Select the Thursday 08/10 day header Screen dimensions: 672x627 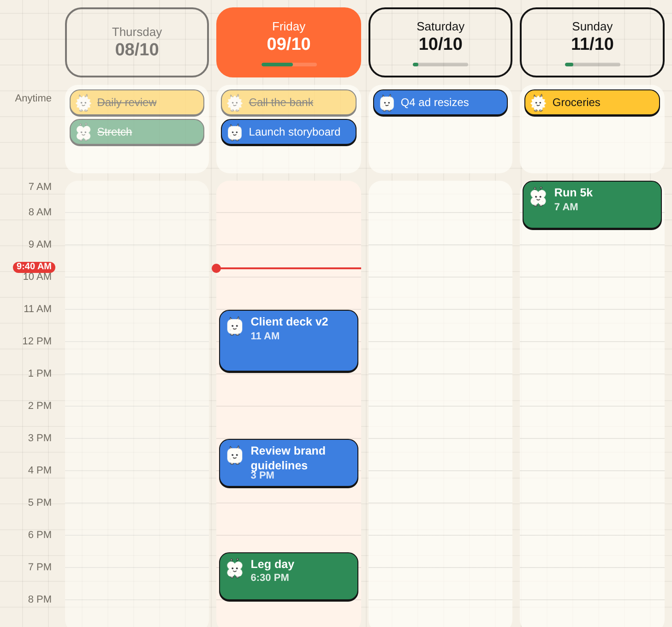[x=137, y=42]
